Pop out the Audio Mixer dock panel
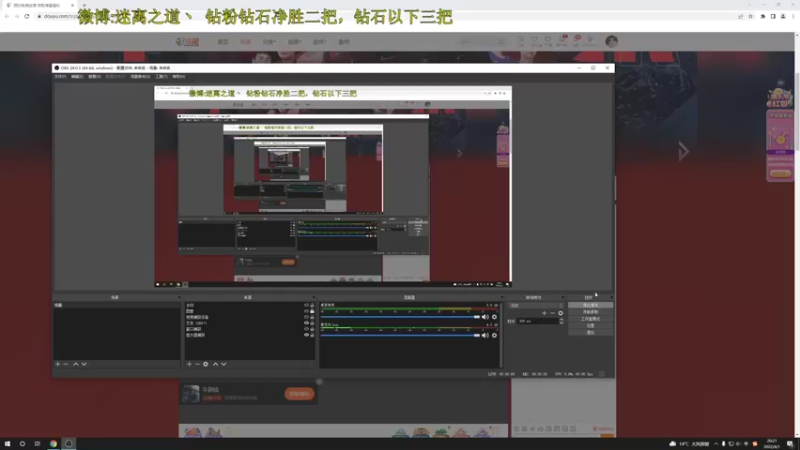The width and height of the screenshot is (800, 450). click(502, 297)
